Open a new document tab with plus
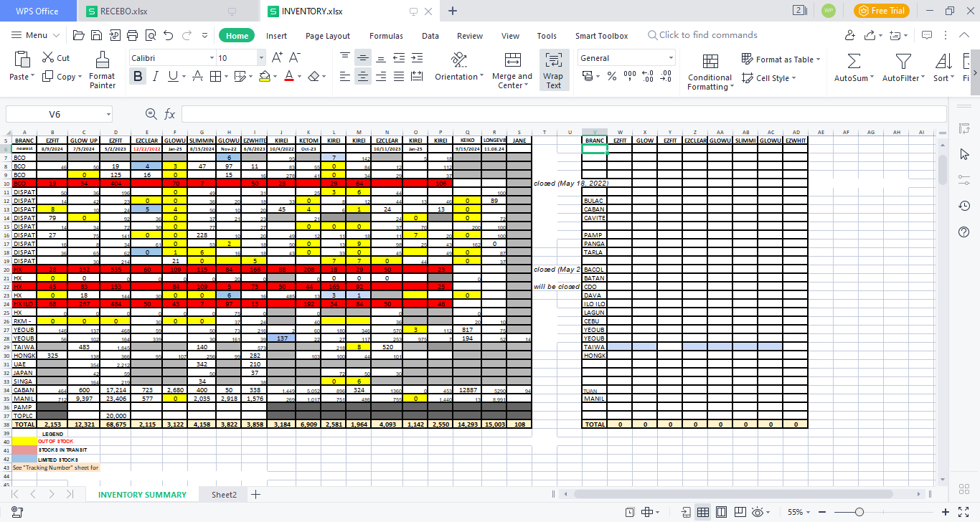Viewport: 980px width, 522px height. (453, 11)
